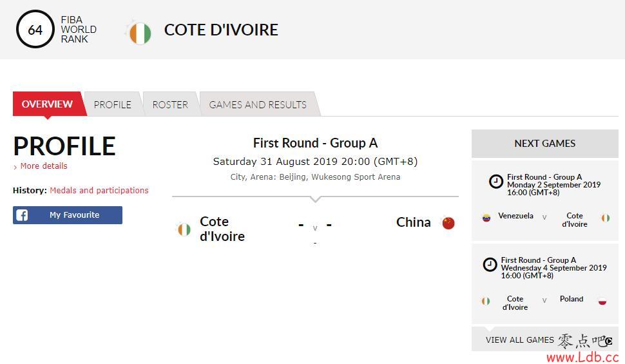Switch to the Roster tab
625x364 pixels.
[170, 104]
